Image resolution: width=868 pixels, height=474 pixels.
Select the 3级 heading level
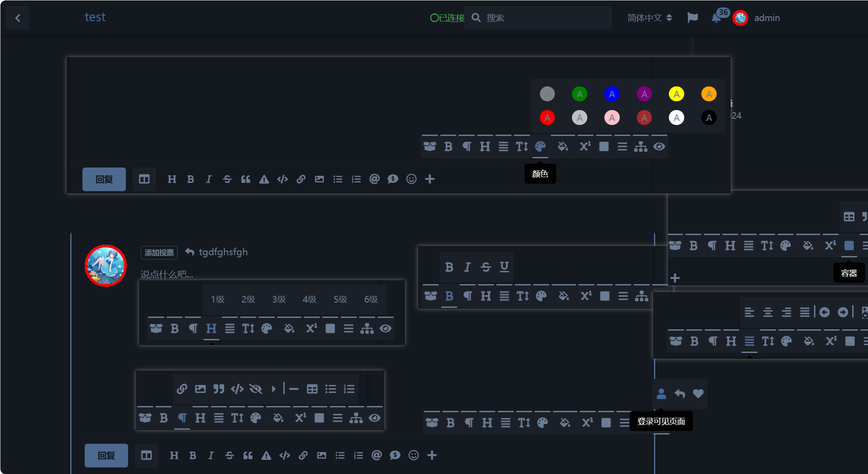[279, 299]
